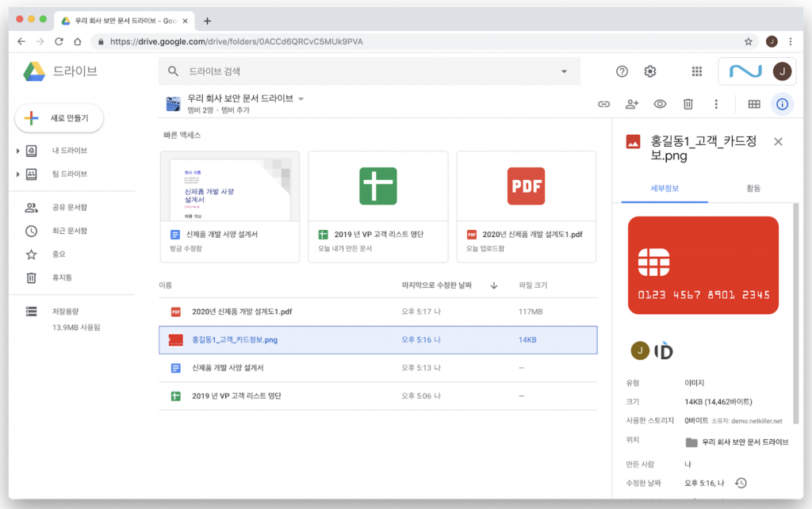Screen dimensions: 812x509
Task: Preview the file with the eye icon
Action: tap(659, 104)
